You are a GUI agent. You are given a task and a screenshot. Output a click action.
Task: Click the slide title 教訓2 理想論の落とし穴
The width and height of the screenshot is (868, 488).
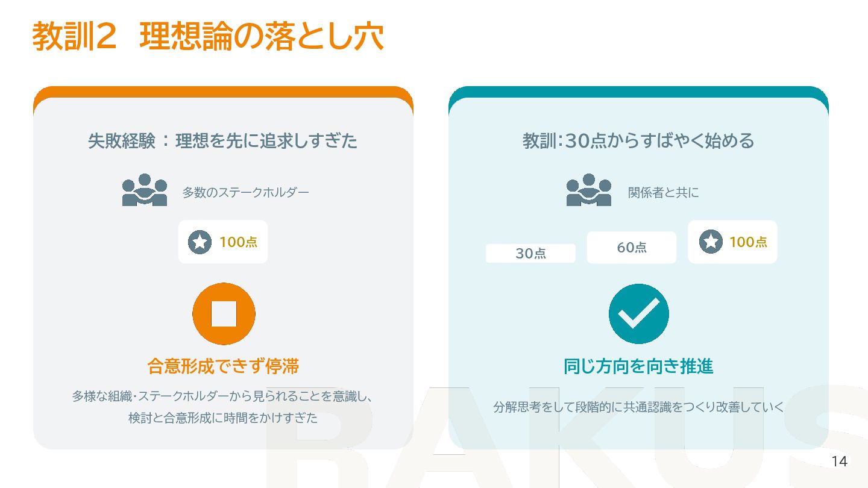tap(208, 37)
